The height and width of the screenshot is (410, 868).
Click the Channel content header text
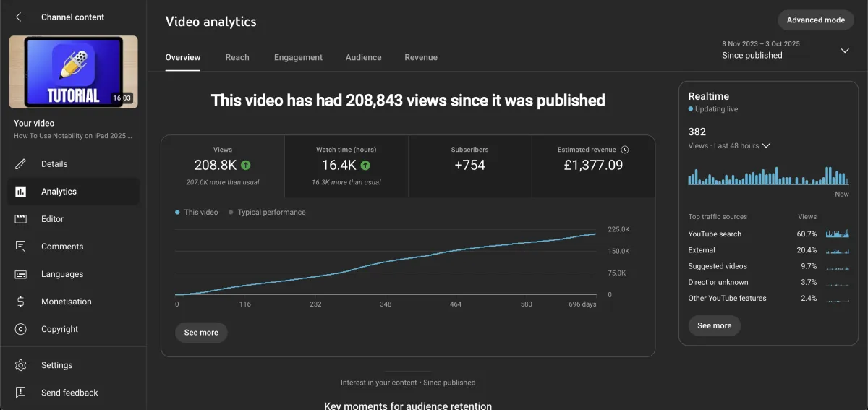click(73, 17)
